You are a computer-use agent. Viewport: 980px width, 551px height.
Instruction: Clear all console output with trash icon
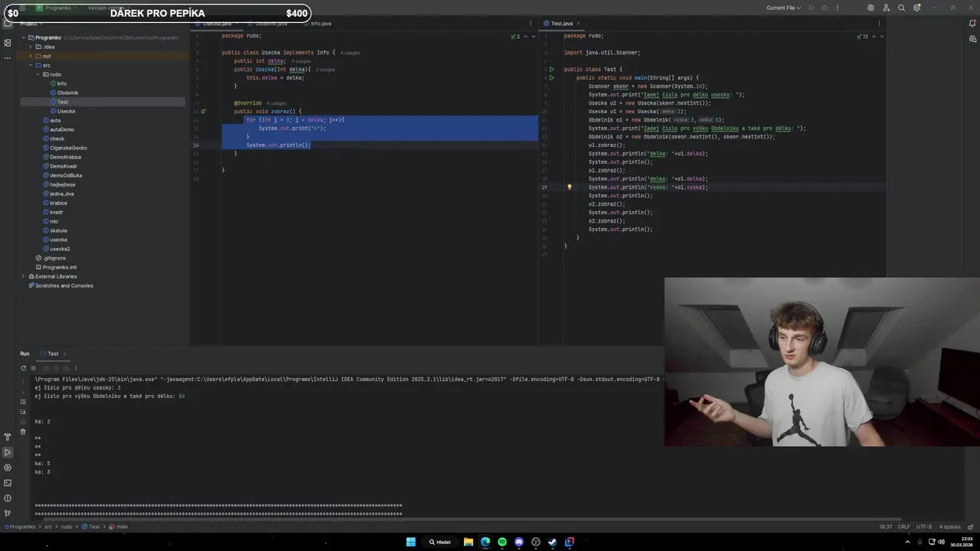pos(23,432)
